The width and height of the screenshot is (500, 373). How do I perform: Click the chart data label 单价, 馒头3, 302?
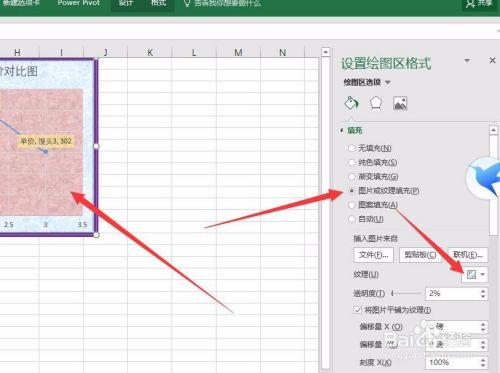[x=45, y=141]
